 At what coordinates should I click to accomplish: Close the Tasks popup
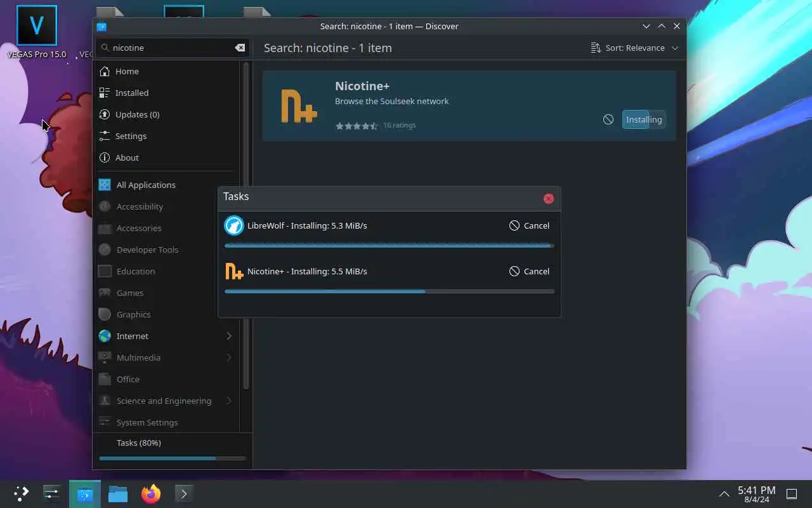[549, 199]
